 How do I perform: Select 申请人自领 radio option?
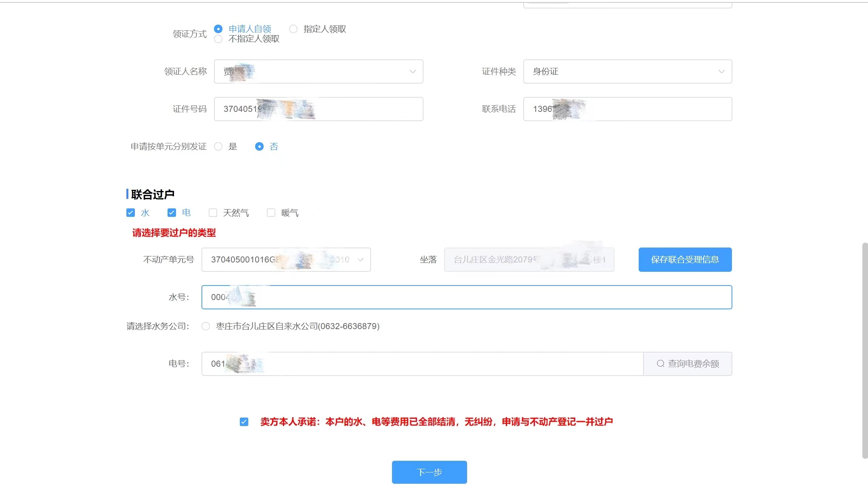218,29
